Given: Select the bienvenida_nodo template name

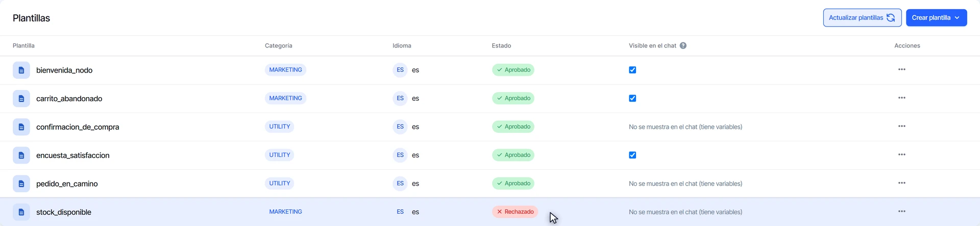Looking at the screenshot, I should pyautogui.click(x=64, y=70).
